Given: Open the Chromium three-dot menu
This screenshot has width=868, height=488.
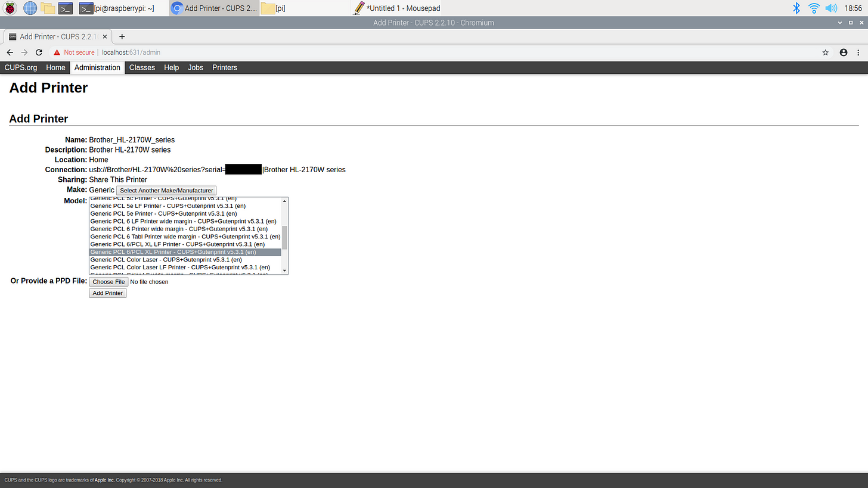Looking at the screenshot, I should click(859, 52).
